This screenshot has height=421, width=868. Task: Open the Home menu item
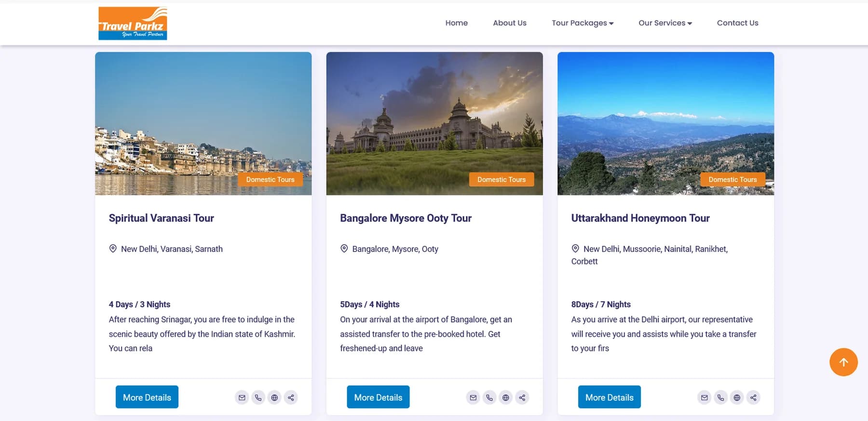pyautogui.click(x=456, y=23)
